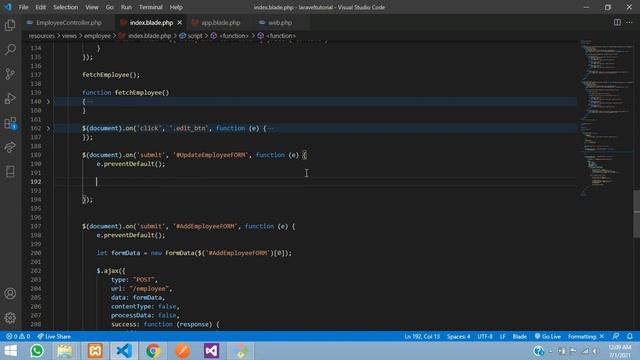Change LF end of line sequence
The width and height of the screenshot is (640, 360).
coord(503,336)
